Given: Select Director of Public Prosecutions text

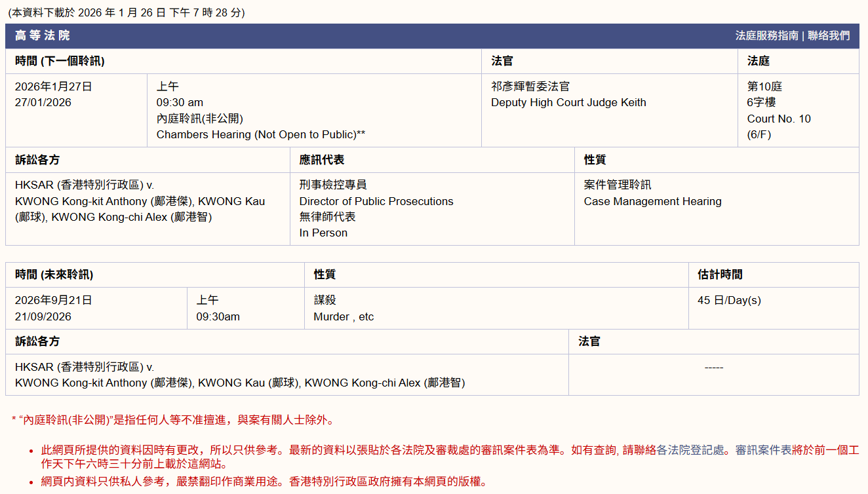Looking at the screenshot, I should coord(376,201).
